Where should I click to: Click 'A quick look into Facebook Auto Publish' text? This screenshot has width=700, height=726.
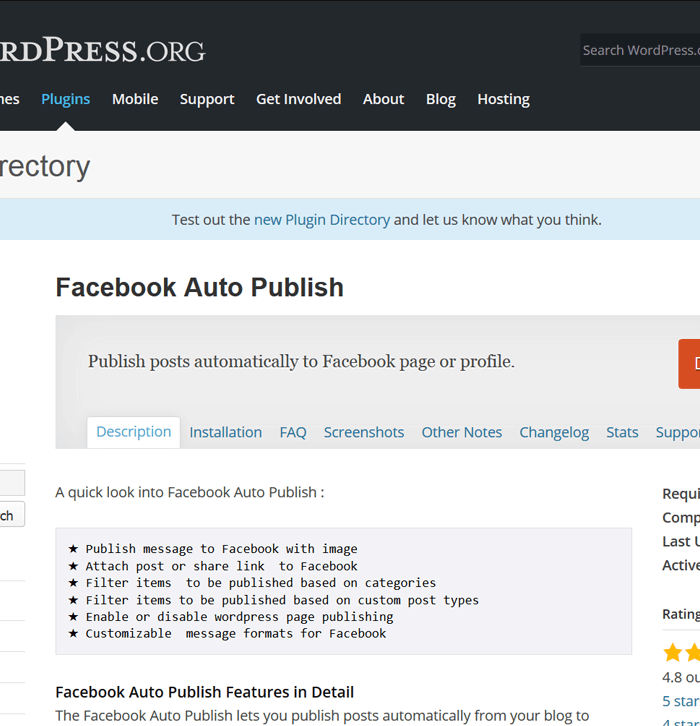(190, 492)
